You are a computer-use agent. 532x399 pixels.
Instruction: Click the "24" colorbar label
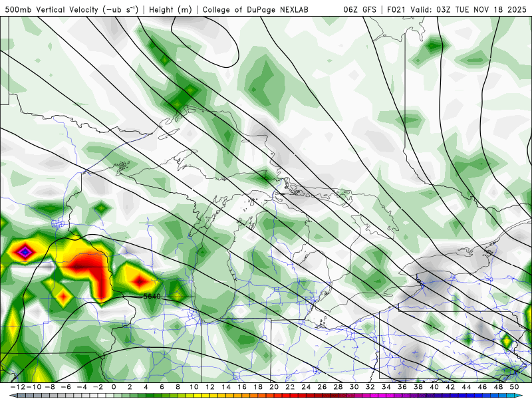306,387
